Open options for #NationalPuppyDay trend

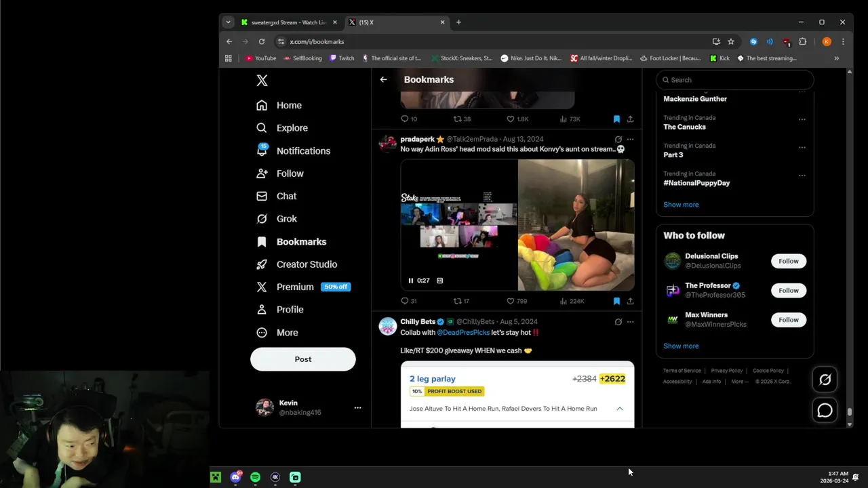pos(802,176)
